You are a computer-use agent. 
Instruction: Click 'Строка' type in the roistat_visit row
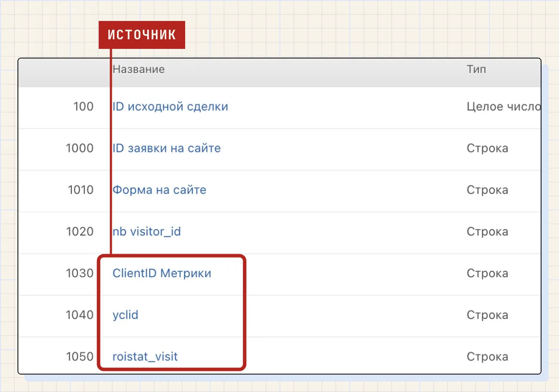[487, 357]
